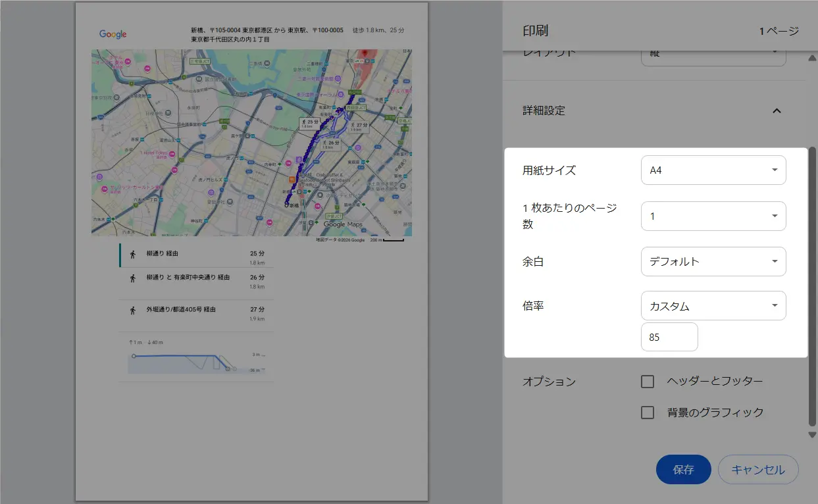The image size is (818, 504).
Task: Click the Google logo in preview
Action: point(113,34)
